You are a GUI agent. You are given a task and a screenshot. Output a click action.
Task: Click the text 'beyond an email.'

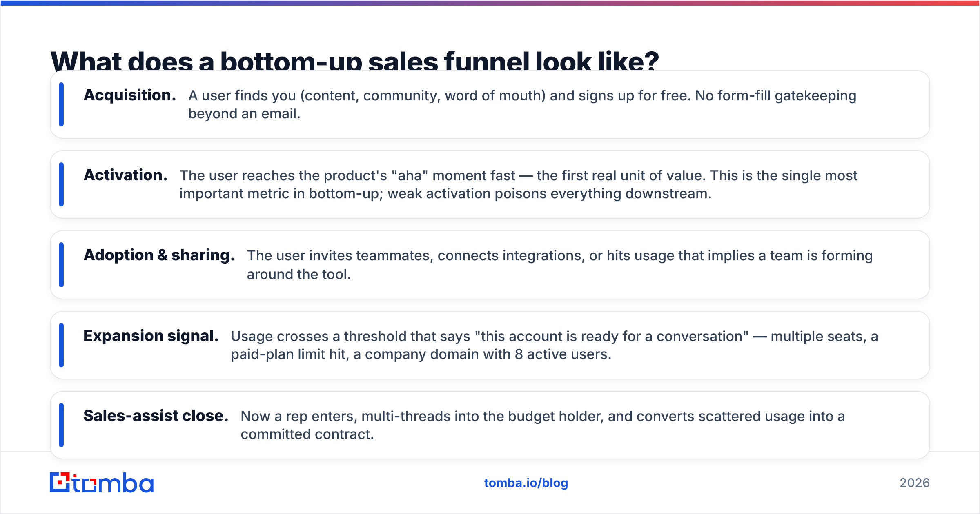coord(244,113)
